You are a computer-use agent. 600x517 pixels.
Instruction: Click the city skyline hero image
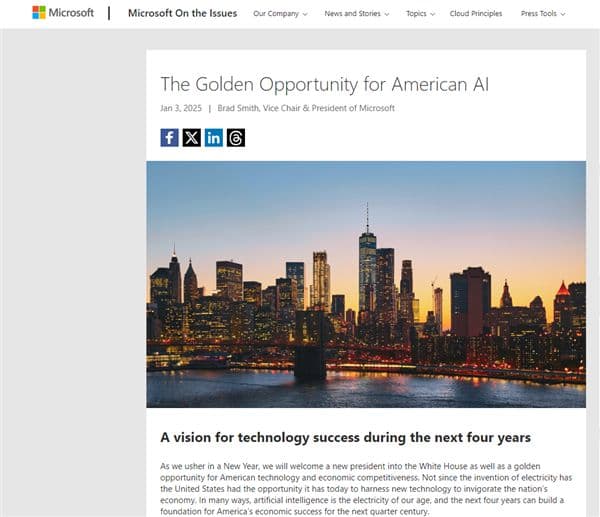(x=366, y=284)
